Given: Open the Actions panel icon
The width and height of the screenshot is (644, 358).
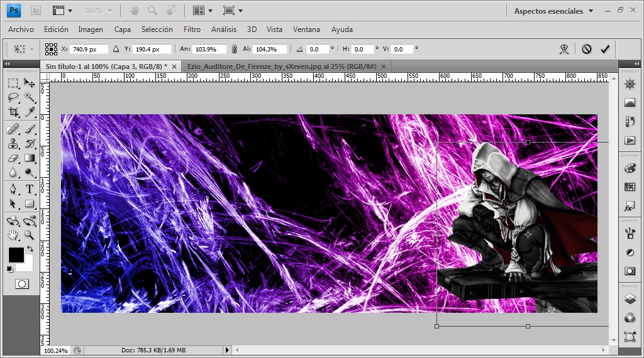Looking at the screenshot, I should [x=630, y=140].
